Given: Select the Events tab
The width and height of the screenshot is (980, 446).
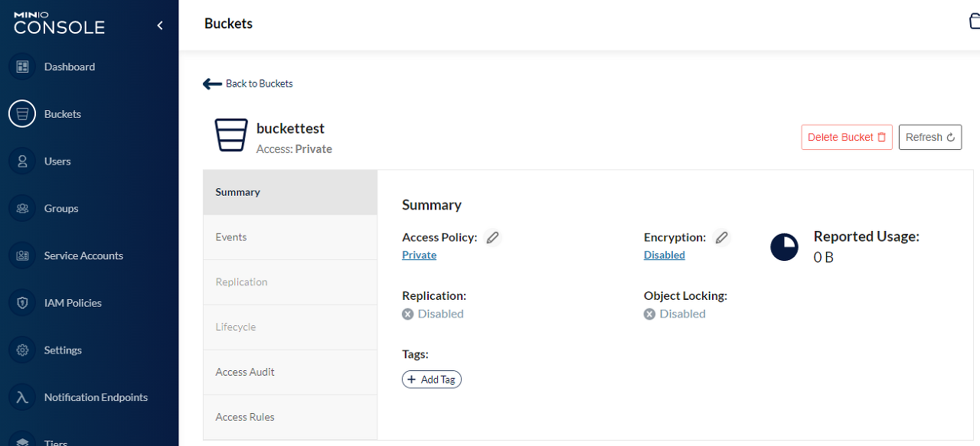Looking at the screenshot, I should (x=290, y=237).
